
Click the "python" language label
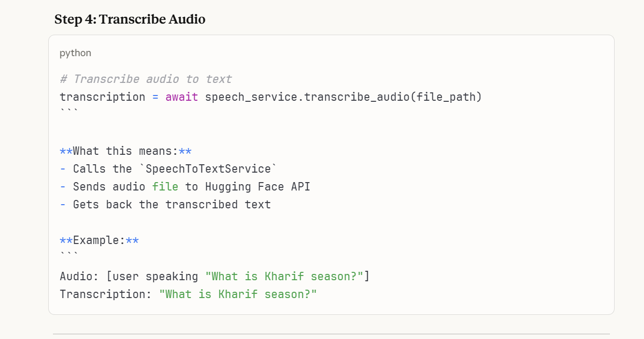coord(76,53)
